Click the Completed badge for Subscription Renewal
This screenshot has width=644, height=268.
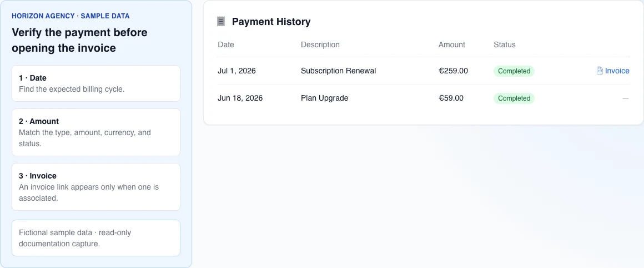(514, 71)
